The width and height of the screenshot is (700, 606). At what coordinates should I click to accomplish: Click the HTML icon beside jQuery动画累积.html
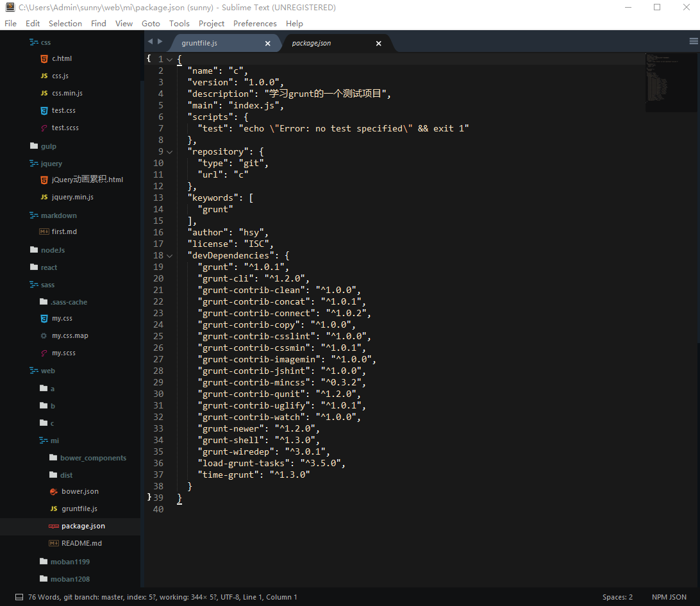coord(44,180)
